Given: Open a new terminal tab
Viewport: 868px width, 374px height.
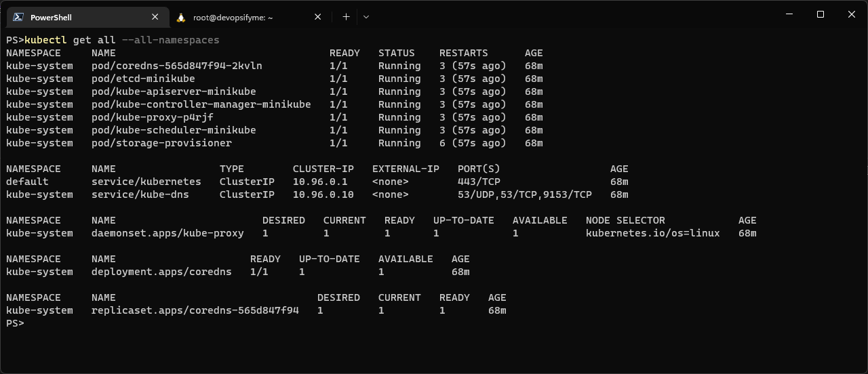Looking at the screenshot, I should (346, 17).
